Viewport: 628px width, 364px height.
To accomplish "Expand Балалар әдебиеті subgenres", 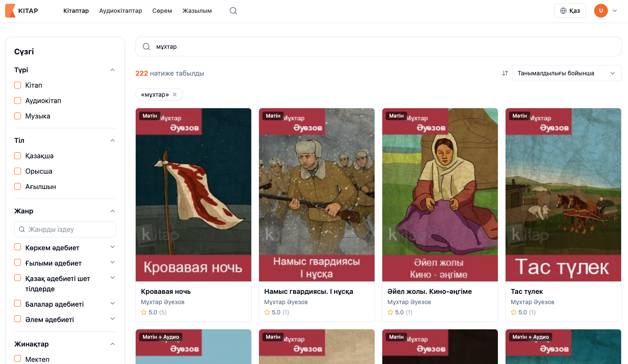I will [x=113, y=304].
